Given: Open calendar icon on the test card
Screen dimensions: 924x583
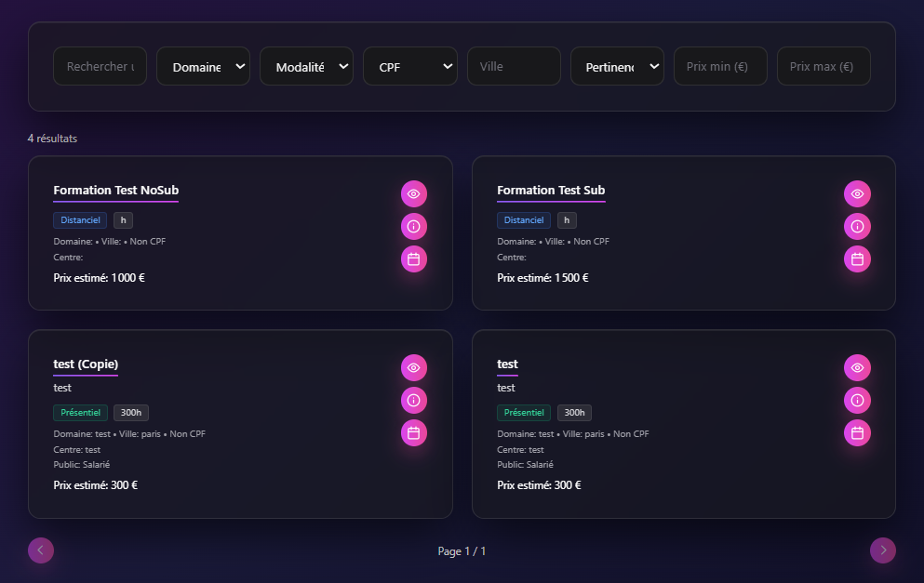Looking at the screenshot, I should 857,433.
